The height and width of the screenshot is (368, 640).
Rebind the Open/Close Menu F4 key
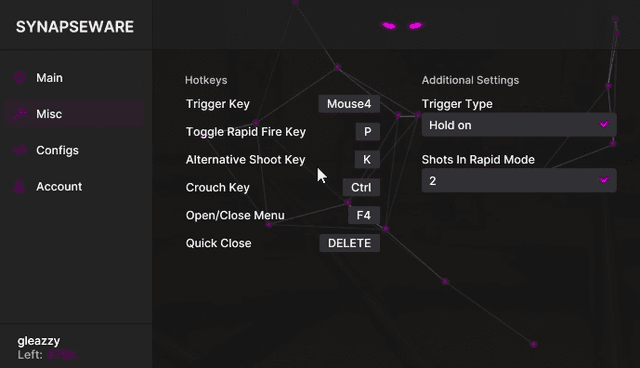364,215
